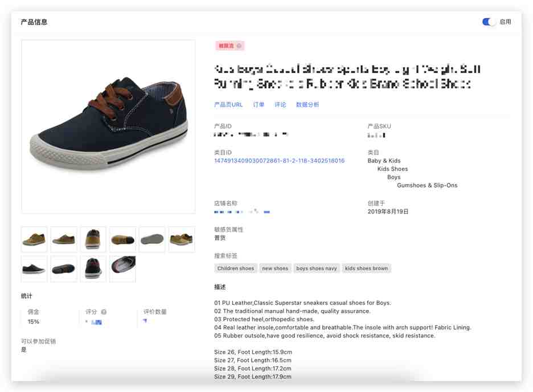Click the help icon next to 评分
Screen dimensions: 533x392
point(104,312)
